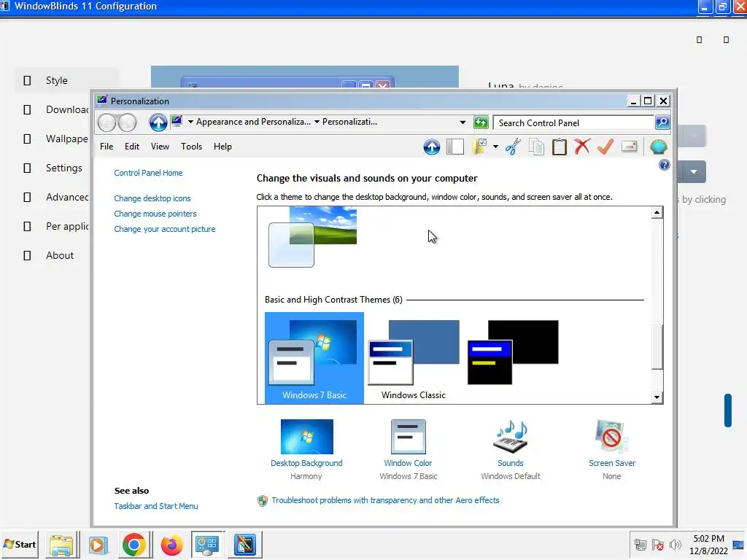Toggle the preview pane toolbar icon
The width and height of the screenshot is (747, 560).
[x=455, y=147]
